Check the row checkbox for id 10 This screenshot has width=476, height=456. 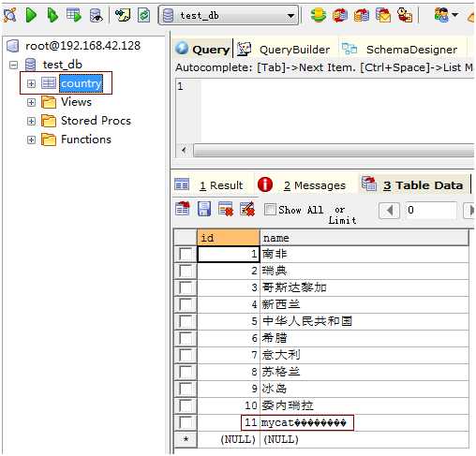pos(186,405)
